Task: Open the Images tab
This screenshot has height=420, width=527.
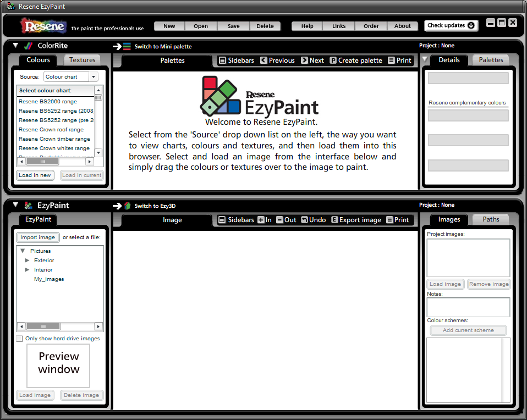Action: (x=449, y=219)
